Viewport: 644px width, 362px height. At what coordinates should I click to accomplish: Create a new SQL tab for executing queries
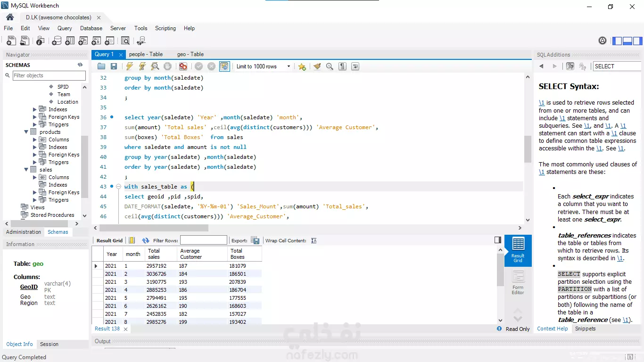[11, 41]
